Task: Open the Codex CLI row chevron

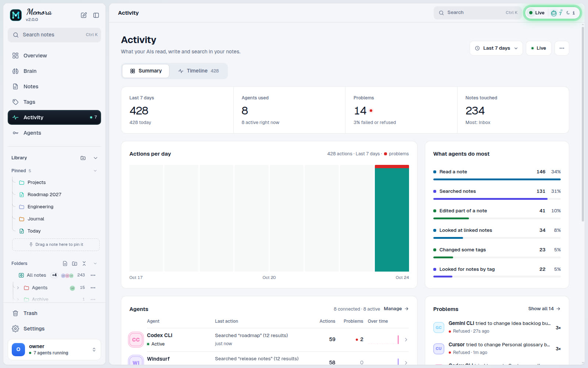Action: [406, 340]
